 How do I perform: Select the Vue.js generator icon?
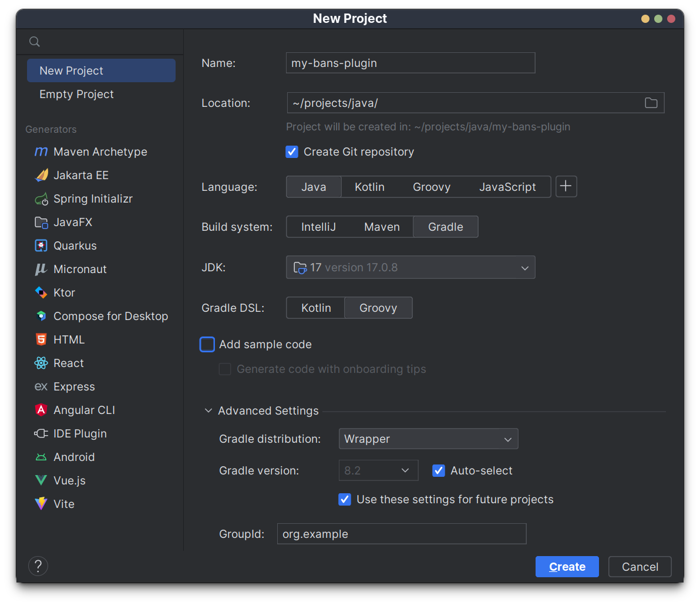pyautogui.click(x=41, y=480)
